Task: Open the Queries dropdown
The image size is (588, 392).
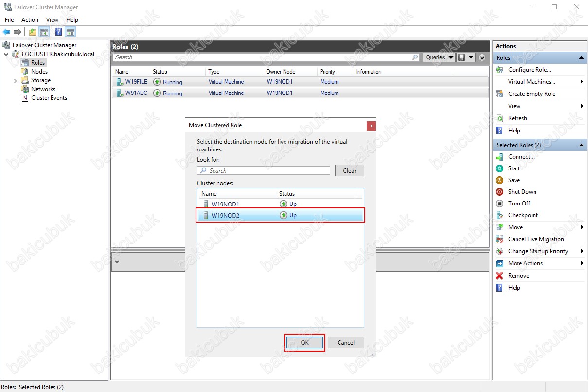Action: point(439,57)
